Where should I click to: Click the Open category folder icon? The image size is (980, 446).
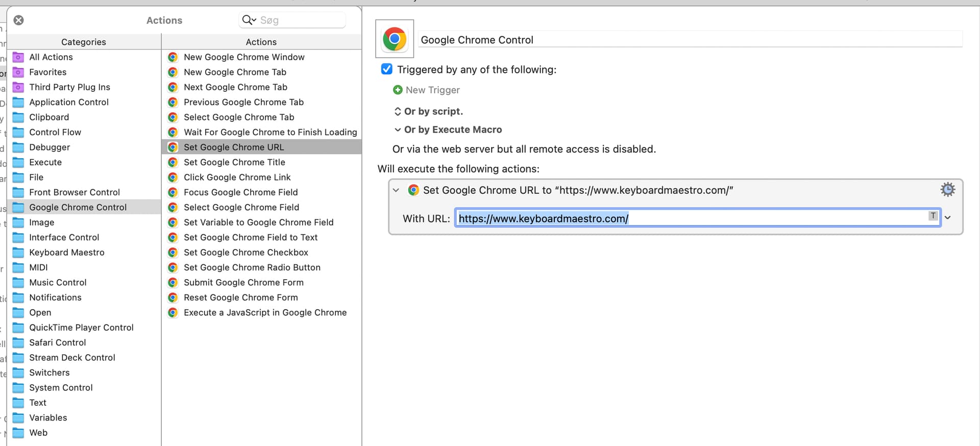(x=18, y=313)
